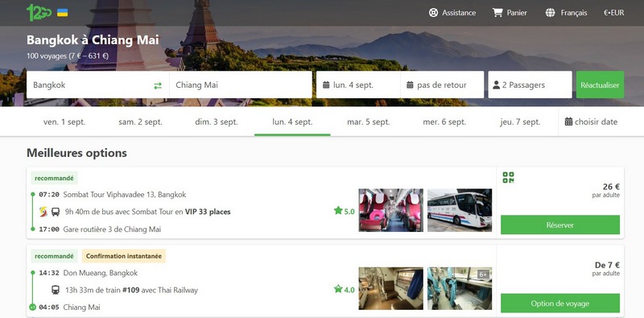Screen dimensions: 644x318
Task: Click 100 voyages (7 € – 631 €) text
Action: [68, 56]
